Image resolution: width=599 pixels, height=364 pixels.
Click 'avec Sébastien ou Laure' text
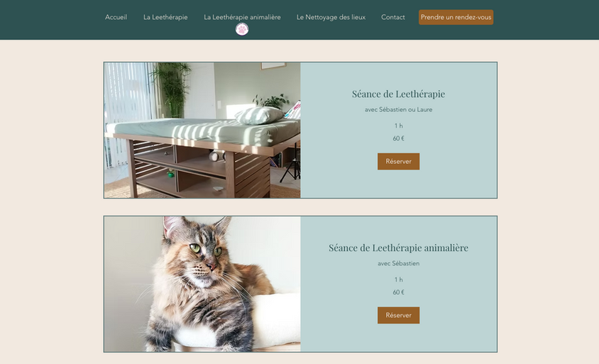[398, 109]
